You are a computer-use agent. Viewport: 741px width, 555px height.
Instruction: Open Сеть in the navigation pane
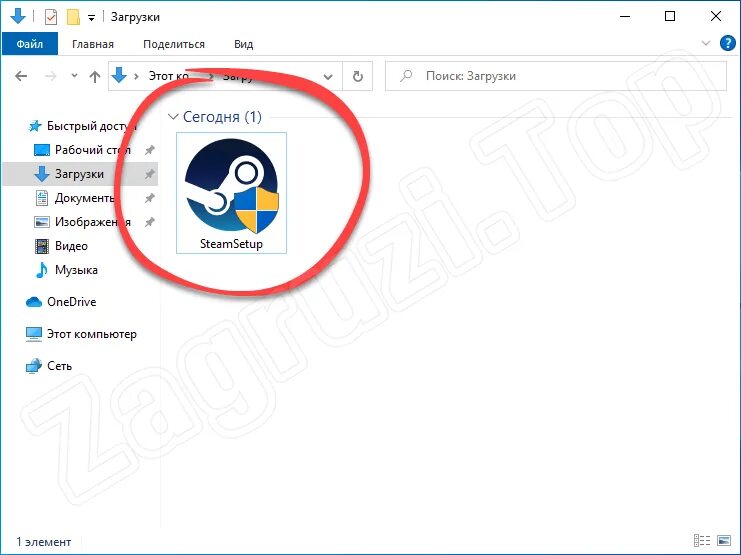[x=60, y=366]
